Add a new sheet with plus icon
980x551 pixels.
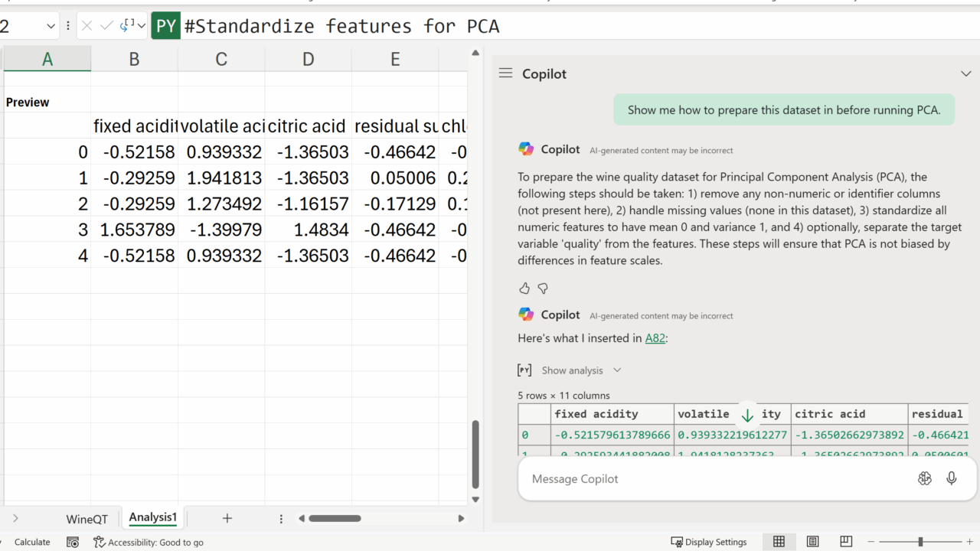227,518
